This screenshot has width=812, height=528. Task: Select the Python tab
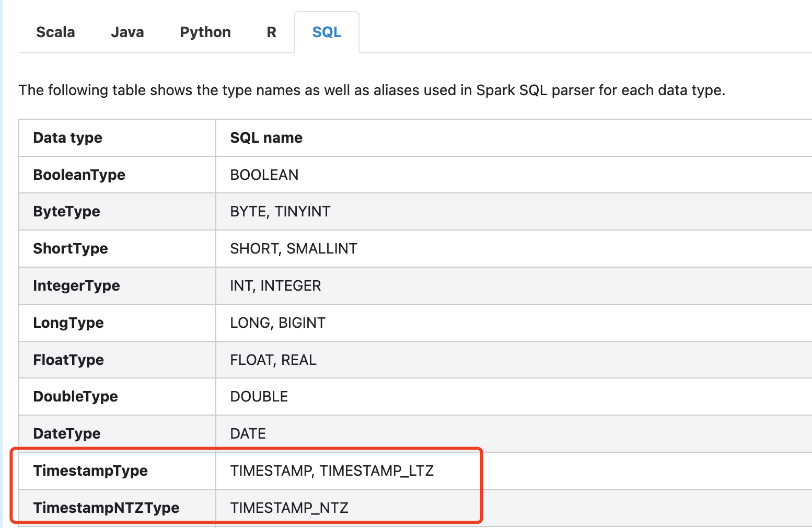point(205,32)
